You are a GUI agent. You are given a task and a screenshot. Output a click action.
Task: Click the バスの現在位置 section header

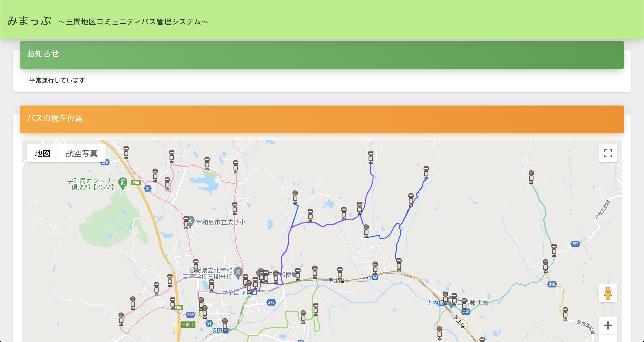point(322,119)
